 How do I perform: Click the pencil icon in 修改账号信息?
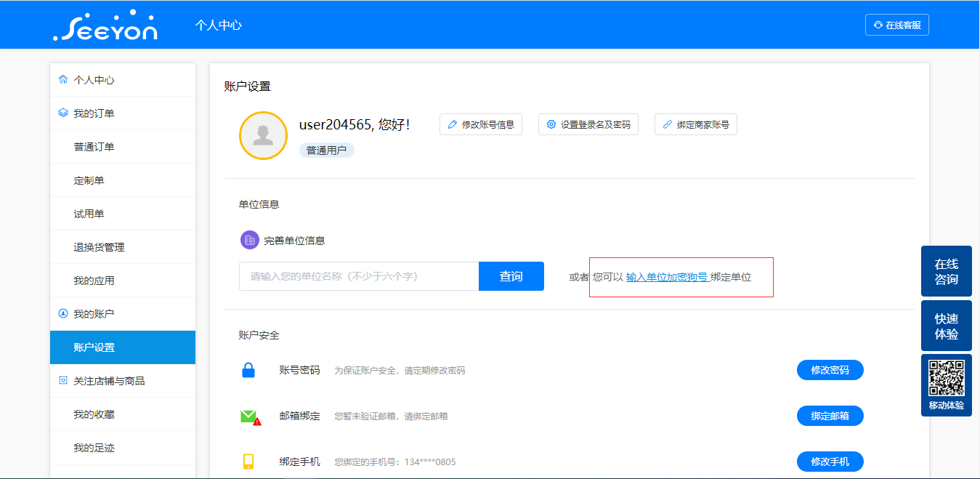[453, 124]
